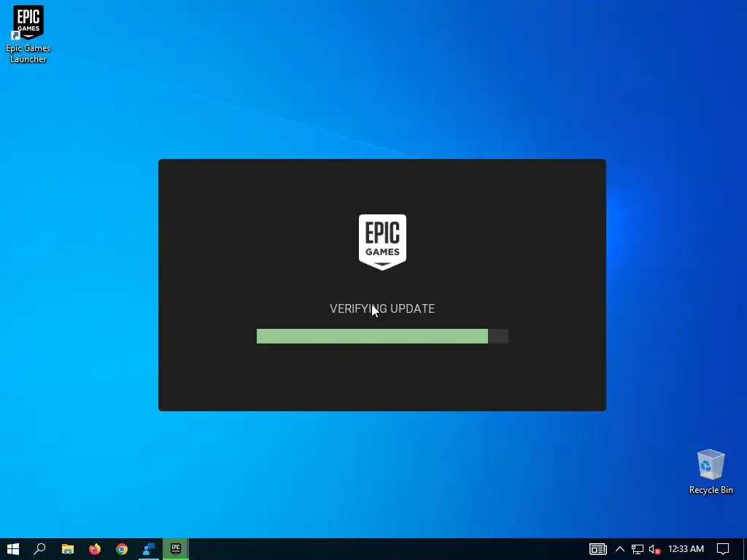747x560 pixels.
Task: Select the Recycle Bin desktop icon
Action: pos(711,472)
